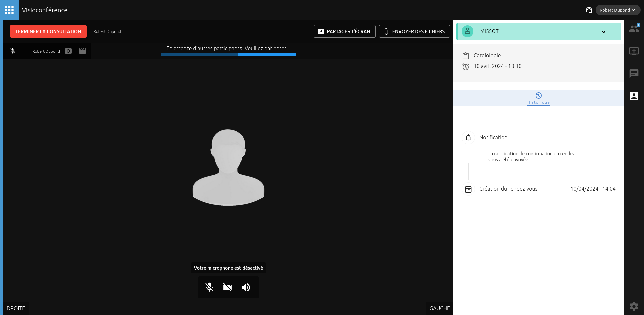Switch to the Historique tab
The height and width of the screenshot is (315, 644).
pos(538,98)
